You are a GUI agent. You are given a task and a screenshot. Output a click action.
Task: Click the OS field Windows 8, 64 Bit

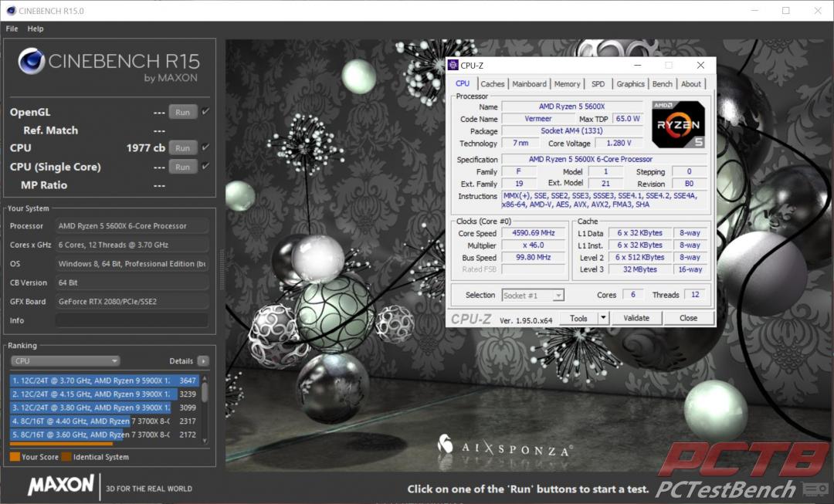click(x=132, y=264)
